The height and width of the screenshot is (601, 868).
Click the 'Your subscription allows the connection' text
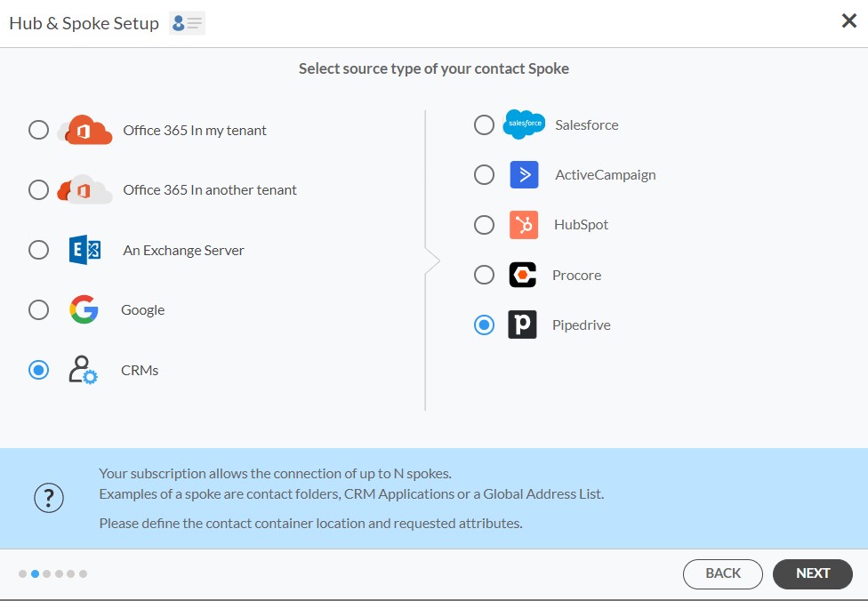point(275,474)
